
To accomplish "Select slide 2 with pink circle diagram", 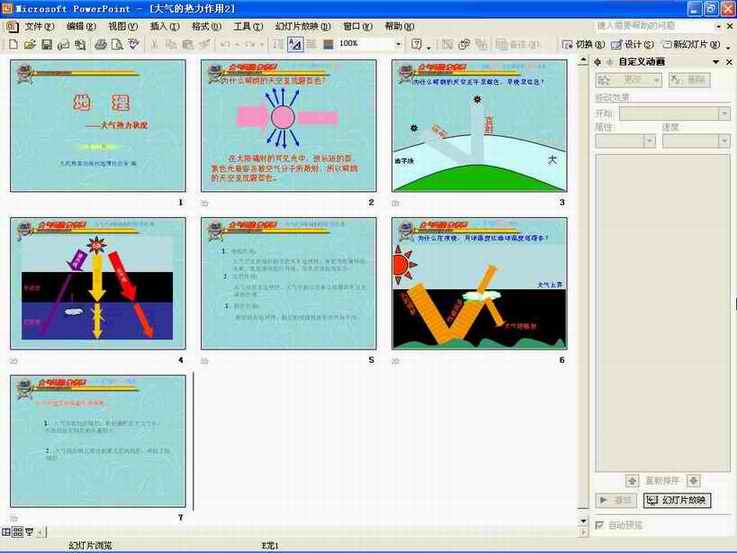I will (x=289, y=126).
